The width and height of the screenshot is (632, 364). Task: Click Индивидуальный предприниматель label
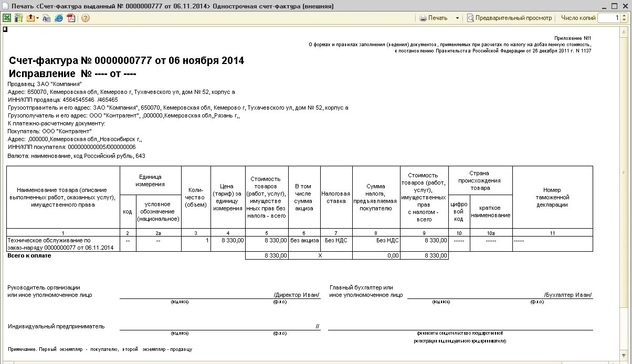[56, 326]
